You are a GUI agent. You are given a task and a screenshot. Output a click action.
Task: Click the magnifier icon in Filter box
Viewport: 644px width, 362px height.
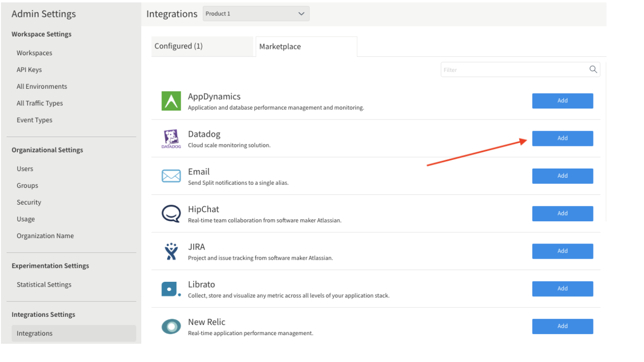(x=594, y=69)
